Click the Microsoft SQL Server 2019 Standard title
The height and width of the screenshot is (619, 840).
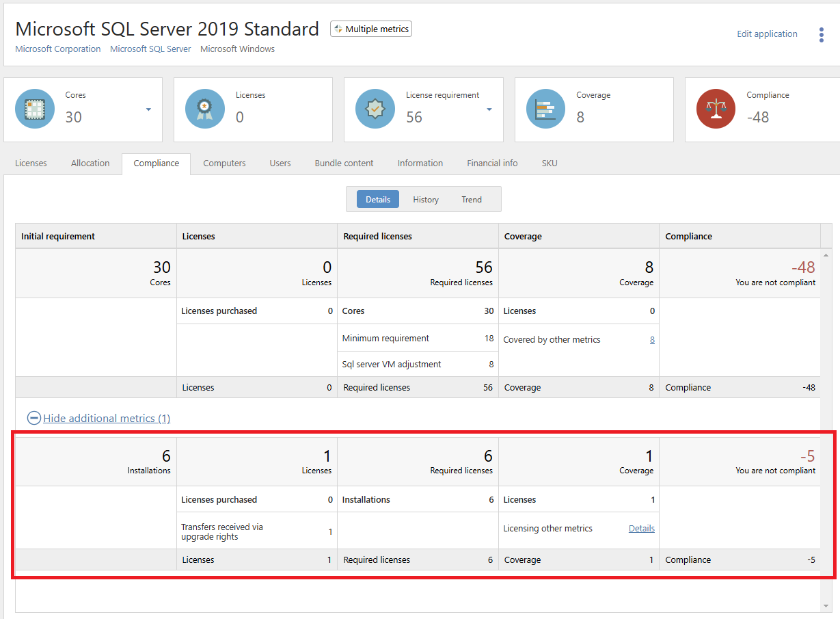(x=167, y=29)
